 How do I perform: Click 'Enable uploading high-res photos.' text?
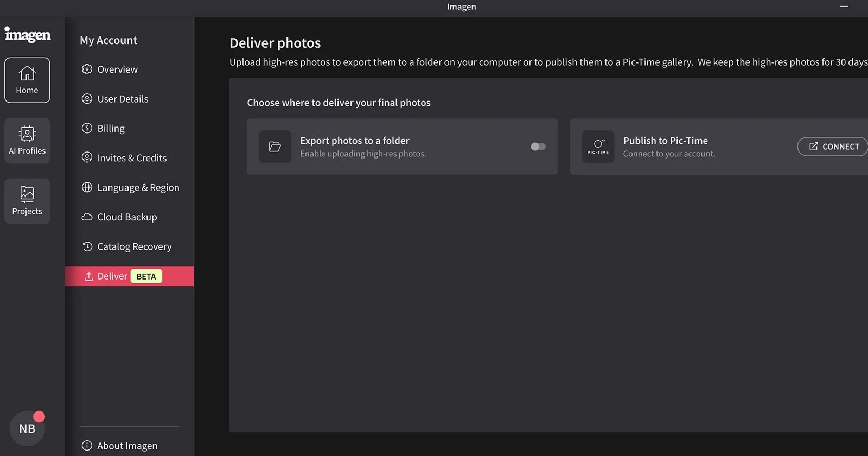(363, 154)
